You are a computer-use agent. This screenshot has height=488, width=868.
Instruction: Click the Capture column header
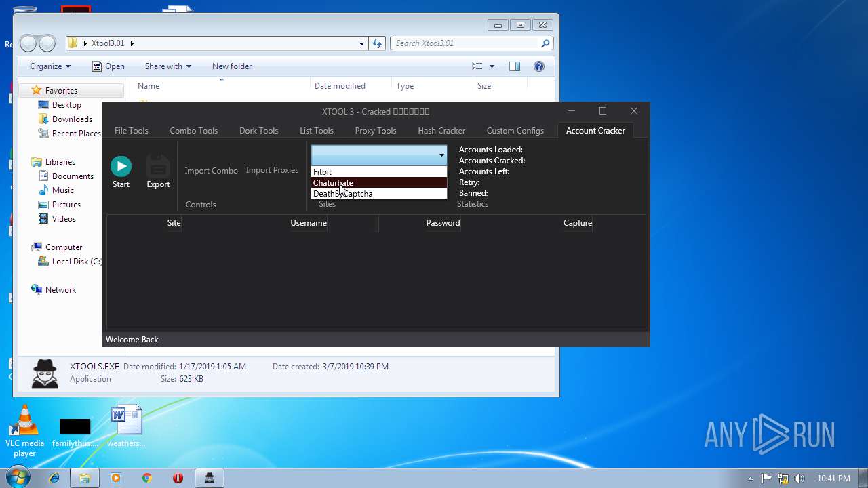[578, 223]
